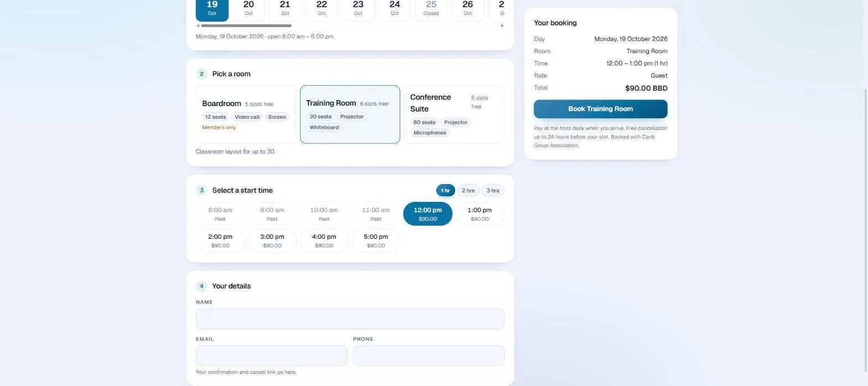The height and width of the screenshot is (386, 868).
Task: Choose the 23 Oct date tile
Action: click(x=358, y=11)
